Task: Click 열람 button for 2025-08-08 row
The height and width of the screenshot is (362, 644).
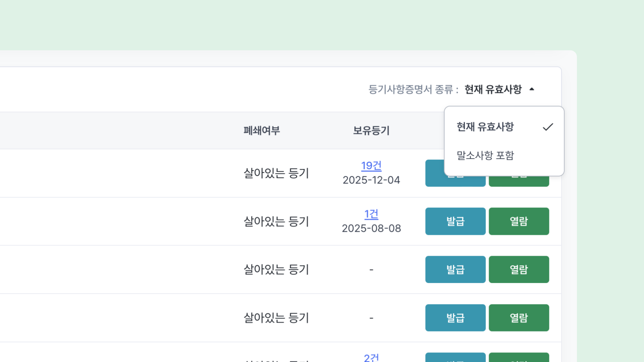Action: [519, 221]
